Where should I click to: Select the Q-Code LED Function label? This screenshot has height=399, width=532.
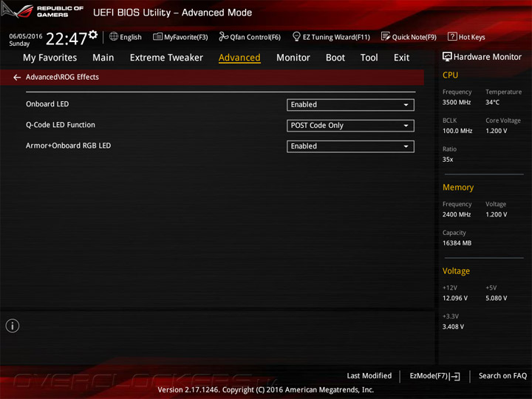(61, 125)
